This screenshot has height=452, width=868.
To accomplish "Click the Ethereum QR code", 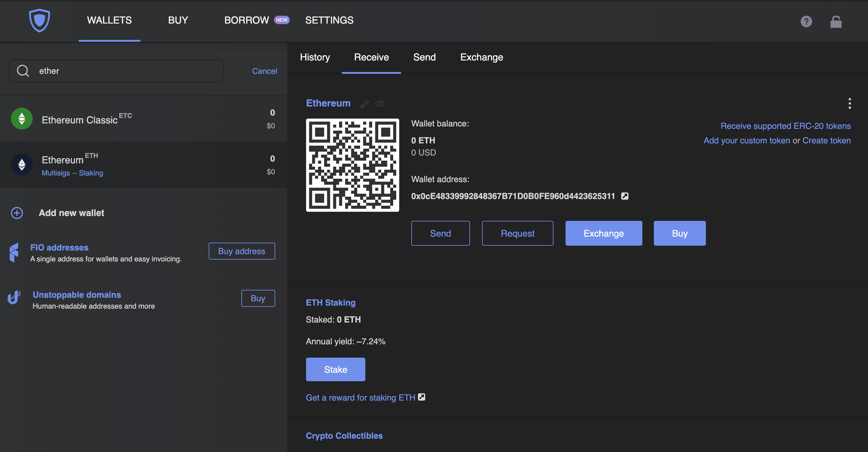I will tap(352, 165).
